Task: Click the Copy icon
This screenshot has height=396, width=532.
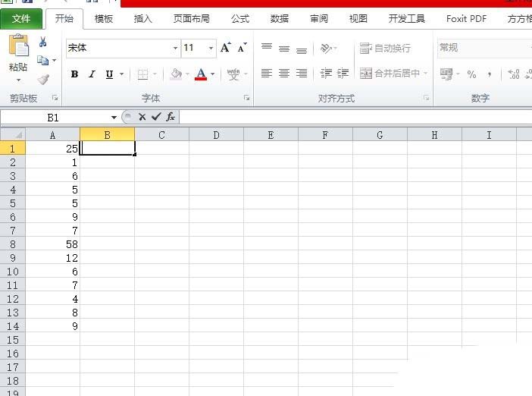Action: pos(42,61)
